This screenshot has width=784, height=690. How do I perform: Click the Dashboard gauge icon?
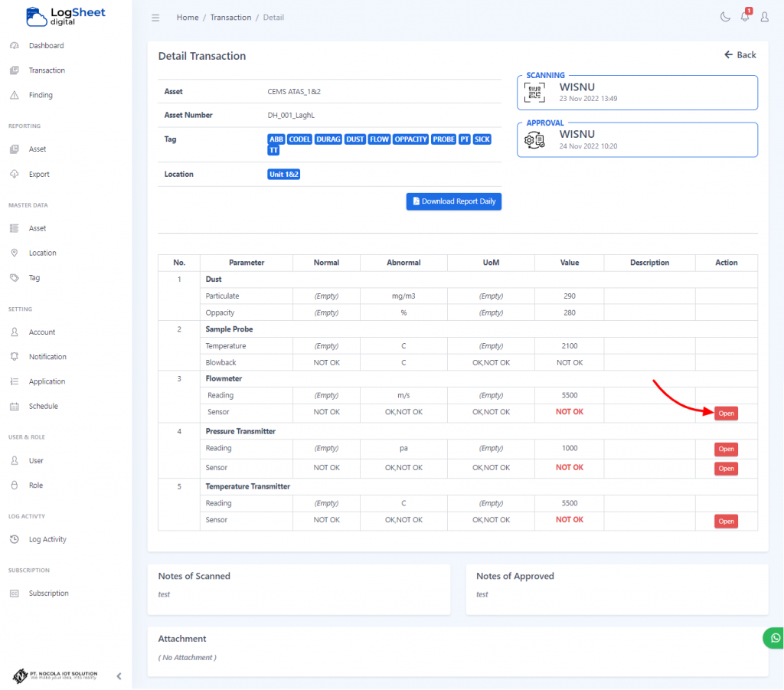tap(15, 45)
